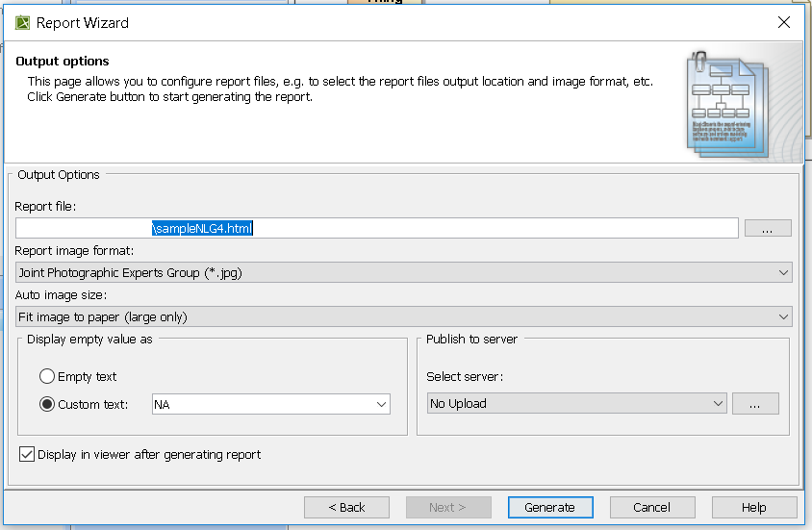812x530 pixels.
Task: Cancel the report wizard
Action: click(651, 507)
